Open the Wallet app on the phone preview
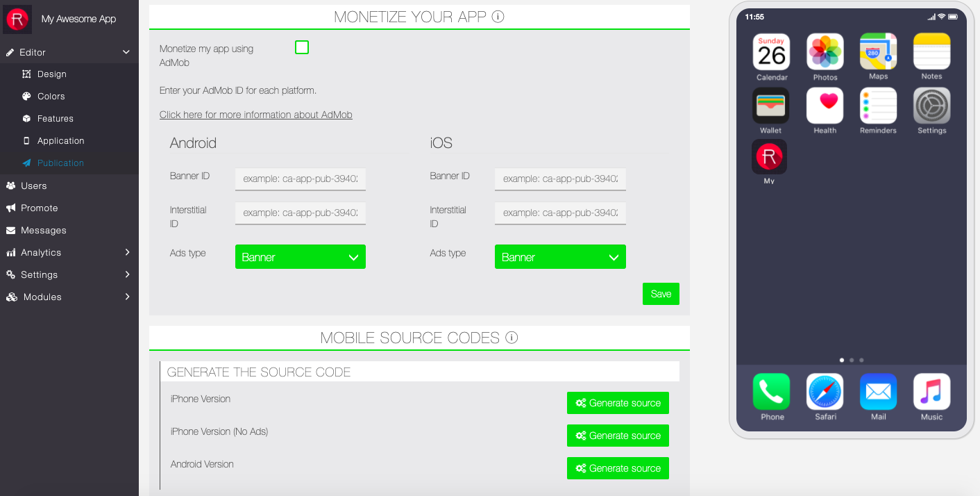The height and width of the screenshot is (496, 980). point(770,105)
